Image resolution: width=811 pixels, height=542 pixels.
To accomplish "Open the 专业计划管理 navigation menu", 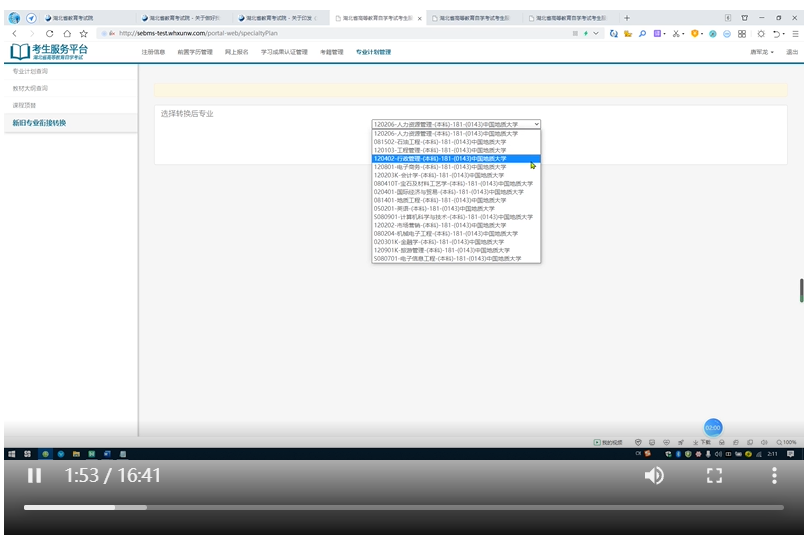I will (x=373, y=52).
